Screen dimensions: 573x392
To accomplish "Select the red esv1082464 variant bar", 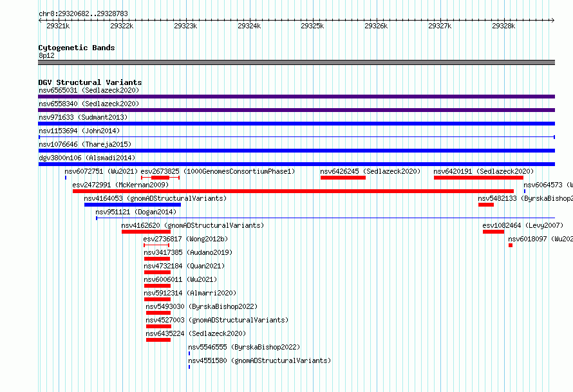I will [493, 232].
